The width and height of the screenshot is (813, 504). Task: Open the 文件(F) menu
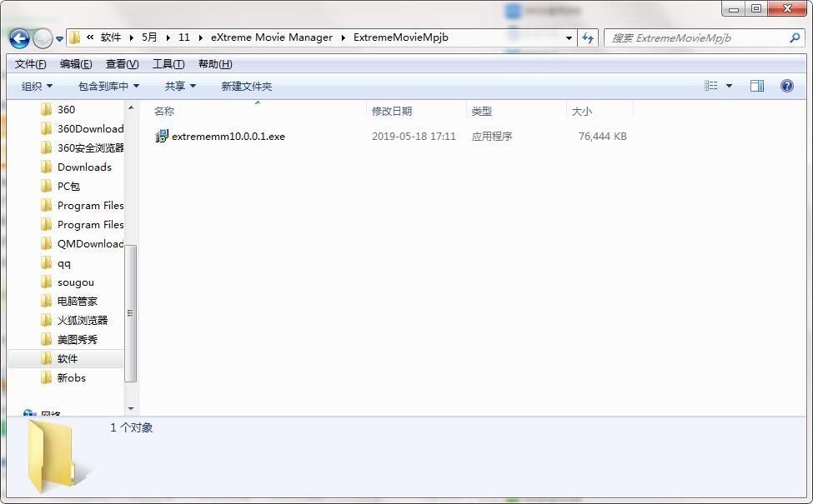tap(31, 63)
